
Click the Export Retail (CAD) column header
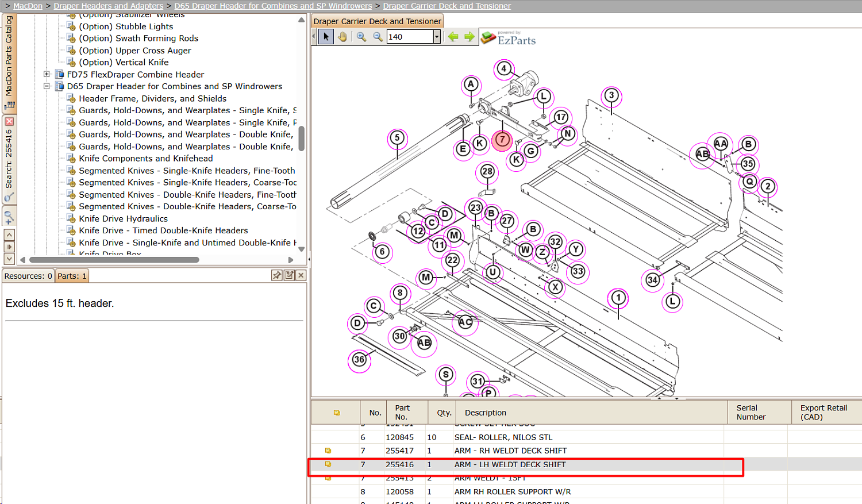pos(826,412)
